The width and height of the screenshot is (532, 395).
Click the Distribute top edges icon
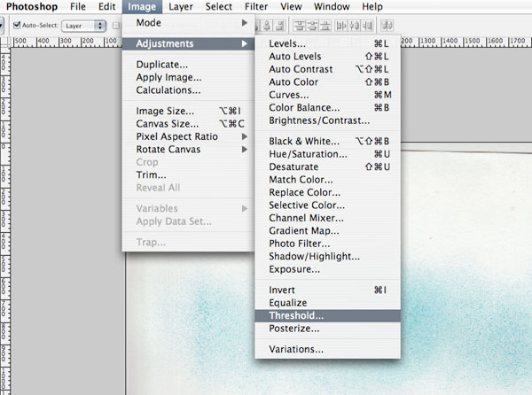(x=300, y=26)
